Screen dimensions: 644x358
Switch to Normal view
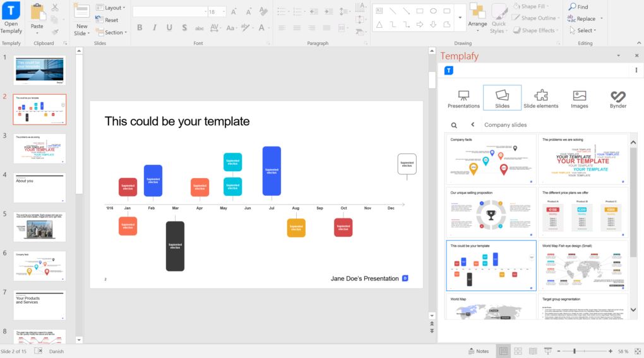point(503,351)
